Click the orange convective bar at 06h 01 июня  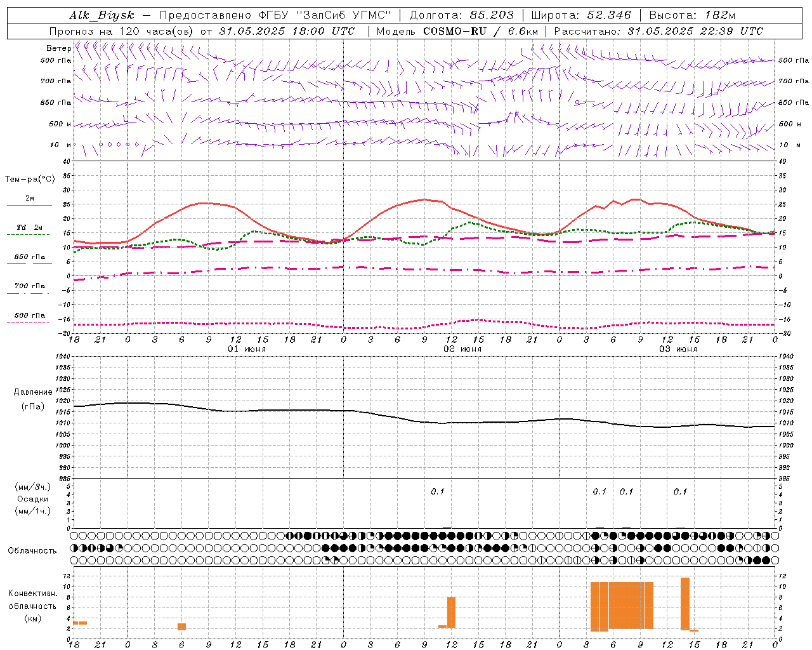point(181,627)
